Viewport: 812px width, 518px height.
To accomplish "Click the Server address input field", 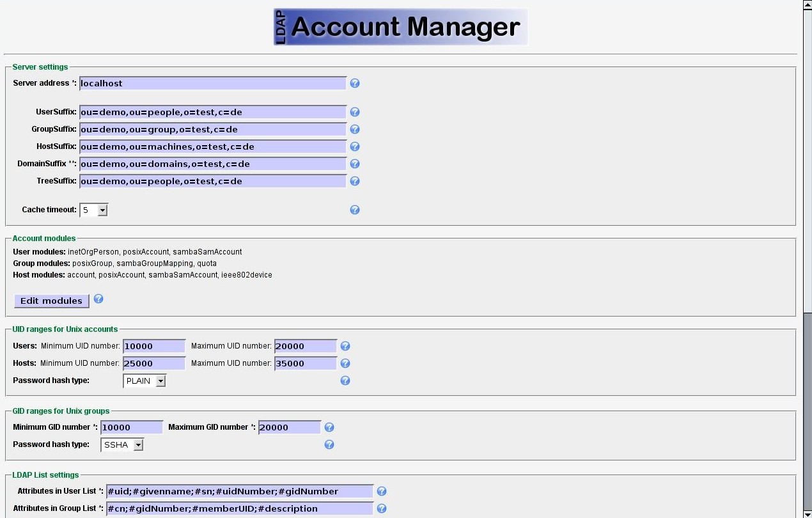I will [x=212, y=83].
